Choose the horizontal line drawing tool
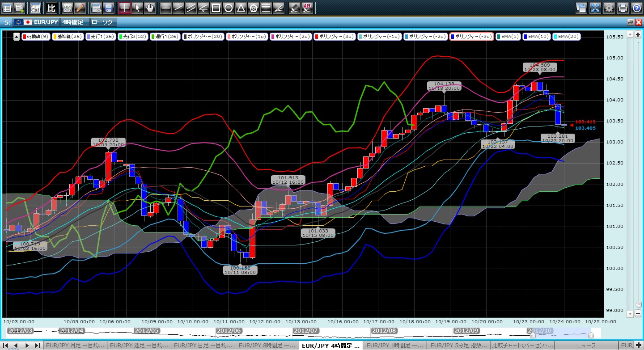 pos(165,8)
